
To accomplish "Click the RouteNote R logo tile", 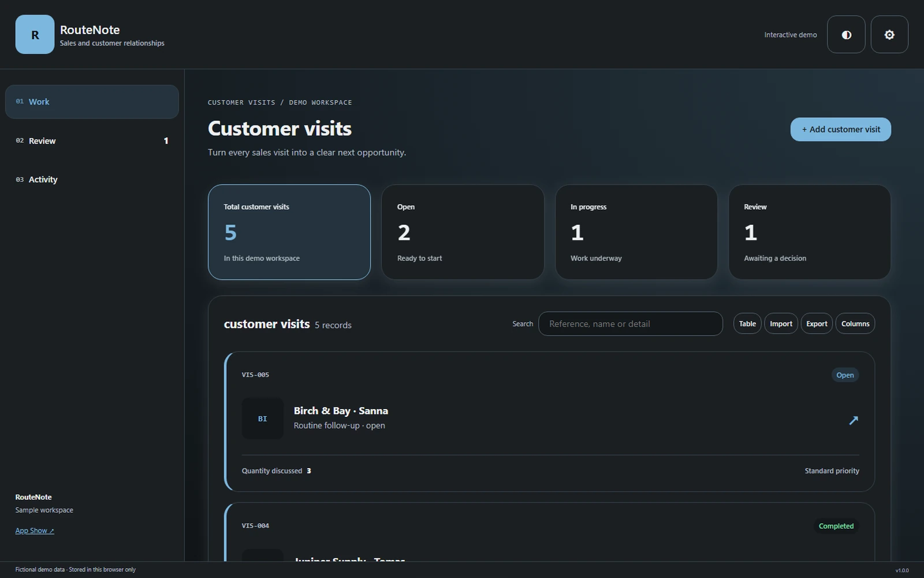I will (x=35, y=35).
